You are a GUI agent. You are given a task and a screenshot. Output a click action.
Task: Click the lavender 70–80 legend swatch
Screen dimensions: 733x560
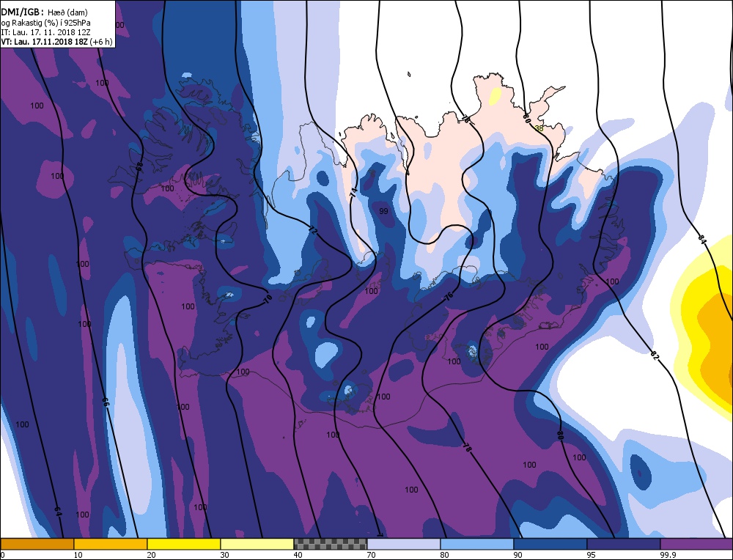coord(404,544)
